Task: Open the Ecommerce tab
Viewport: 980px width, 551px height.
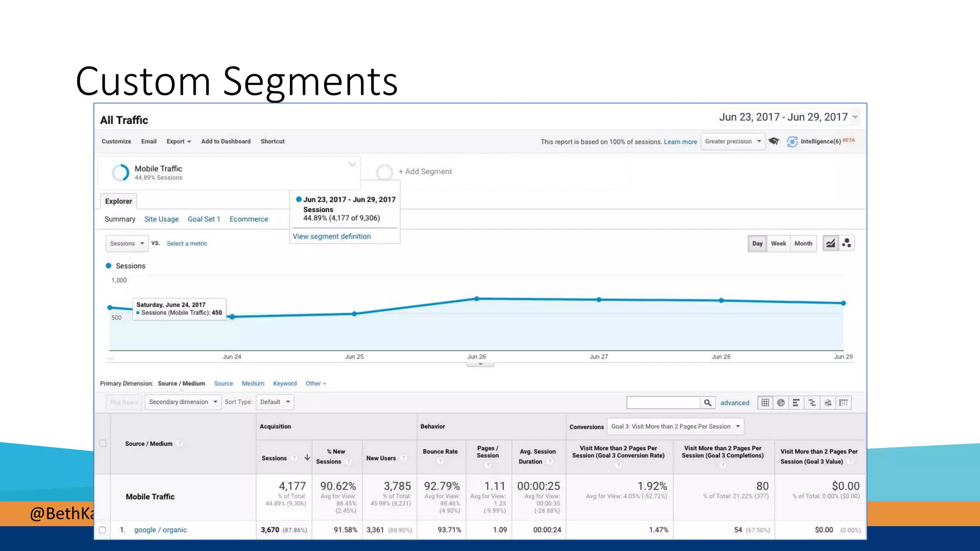Action: click(248, 219)
